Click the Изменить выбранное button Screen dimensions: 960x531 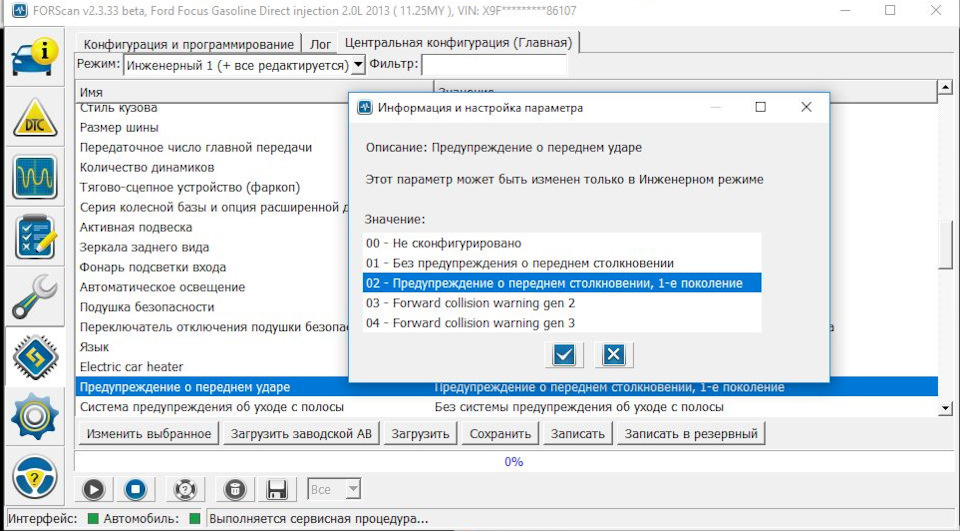click(149, 434)
